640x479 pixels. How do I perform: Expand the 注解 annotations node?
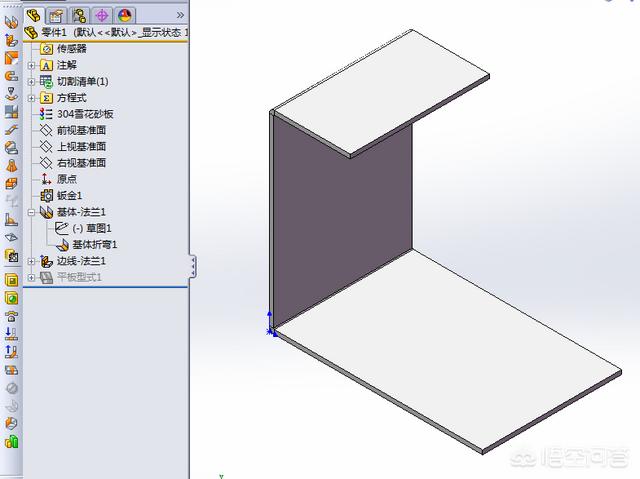click(x=31, y=65)
